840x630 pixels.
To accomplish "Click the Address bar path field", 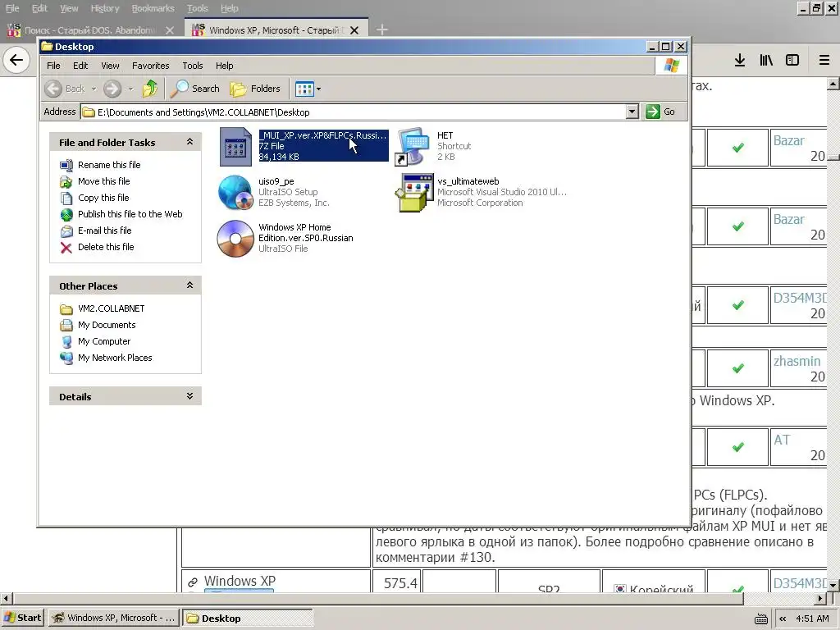I will [x=354, y=112].
